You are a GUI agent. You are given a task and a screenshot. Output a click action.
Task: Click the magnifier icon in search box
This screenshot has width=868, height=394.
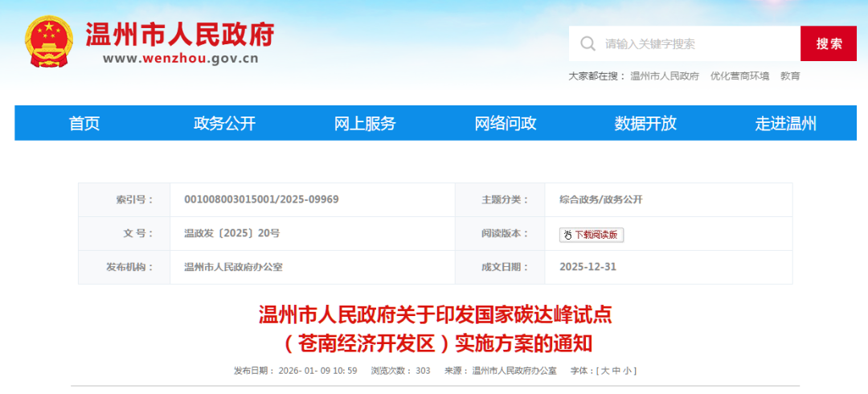click(x=588, y=43)
